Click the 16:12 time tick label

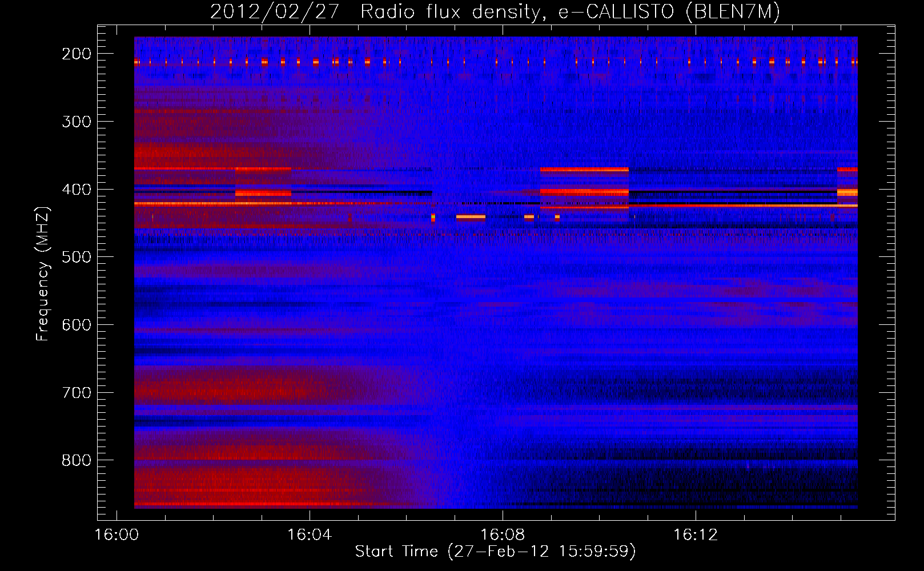point(696,535)
